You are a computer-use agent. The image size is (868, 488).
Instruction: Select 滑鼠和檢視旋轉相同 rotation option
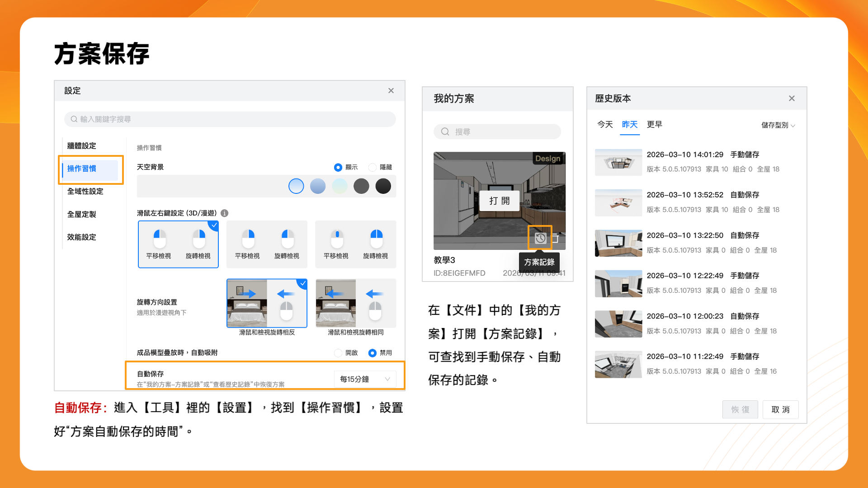coord(355,304)
